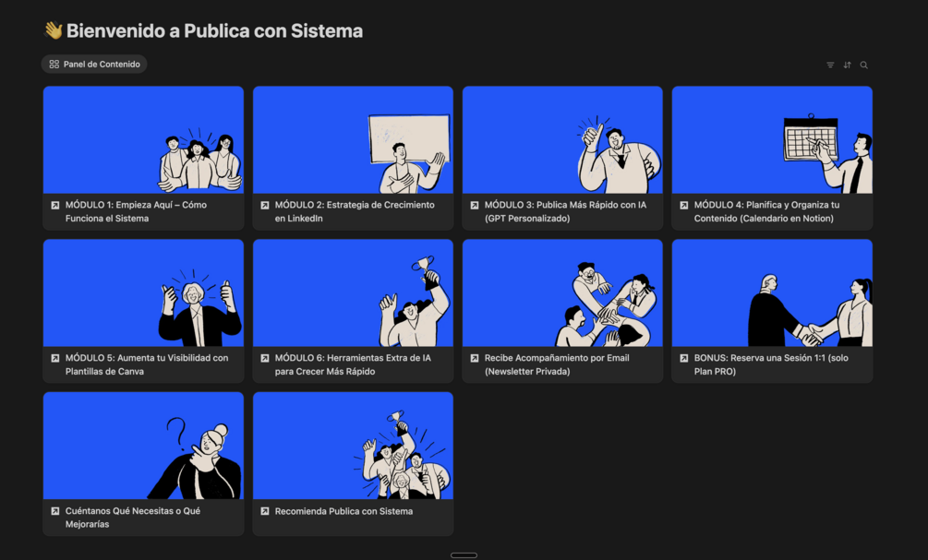Open MÓDULO 4: Planifica y Organiza title
Viewport: 928px width, 560px height.
point(767,211)
